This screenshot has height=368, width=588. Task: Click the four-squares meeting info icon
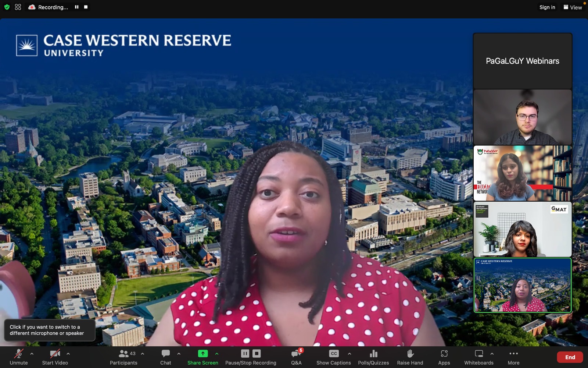pos(18,7)
